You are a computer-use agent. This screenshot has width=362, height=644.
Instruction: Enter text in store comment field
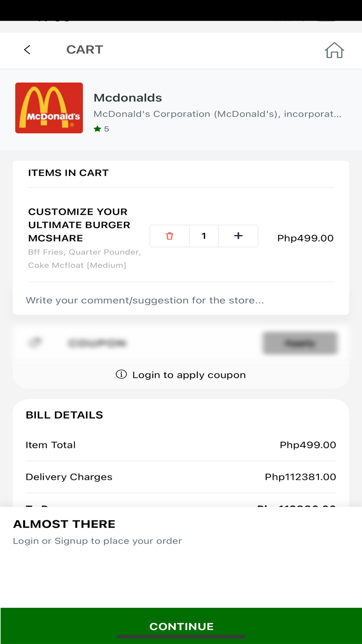pyautogui.click(x=145, y=300)
